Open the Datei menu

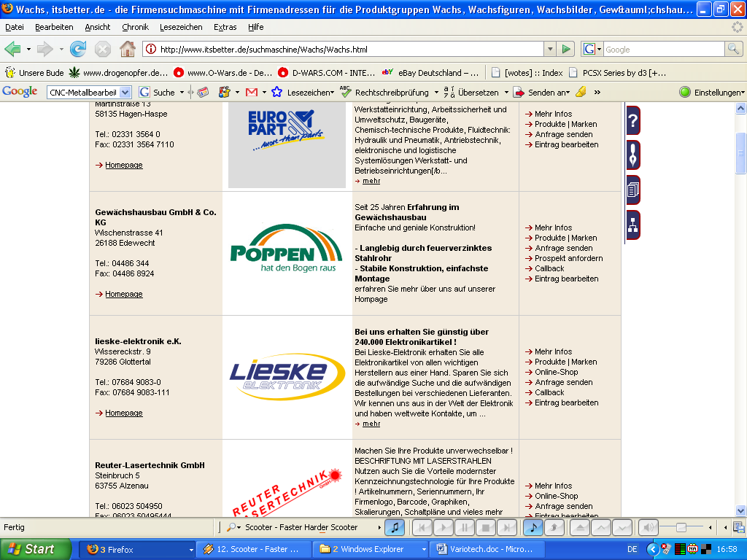point(15,27)
